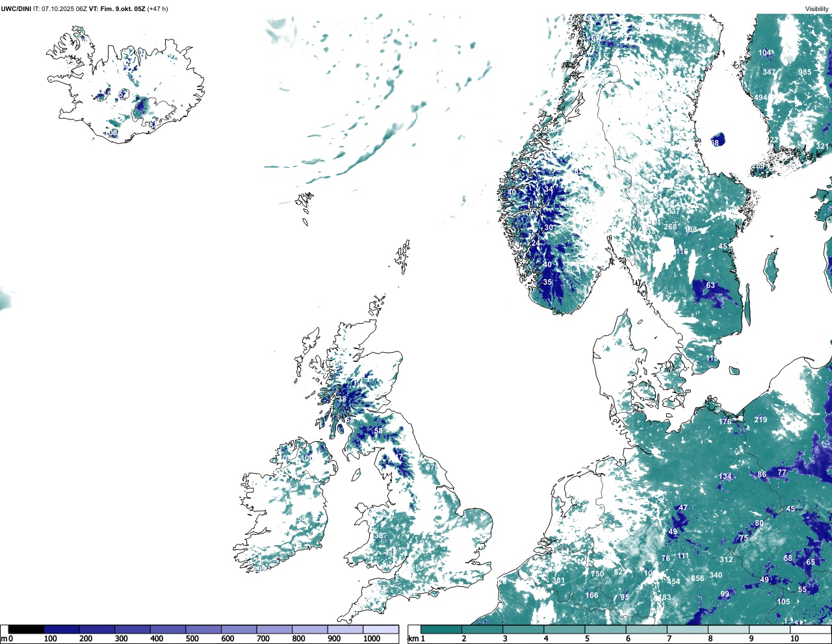Click the '10' tick label in the km legend
Screen dimensions: 832x644
pyautogui.click(x=794, y=639)
